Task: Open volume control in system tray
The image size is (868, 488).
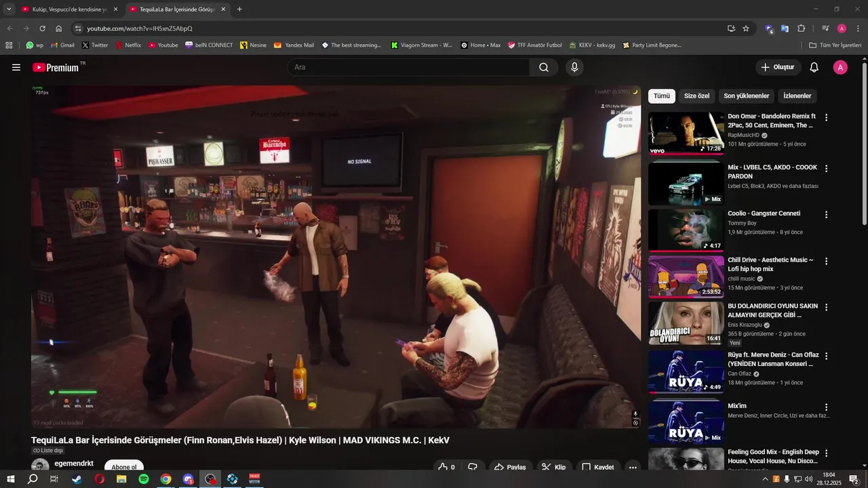Action: (808, 479)
